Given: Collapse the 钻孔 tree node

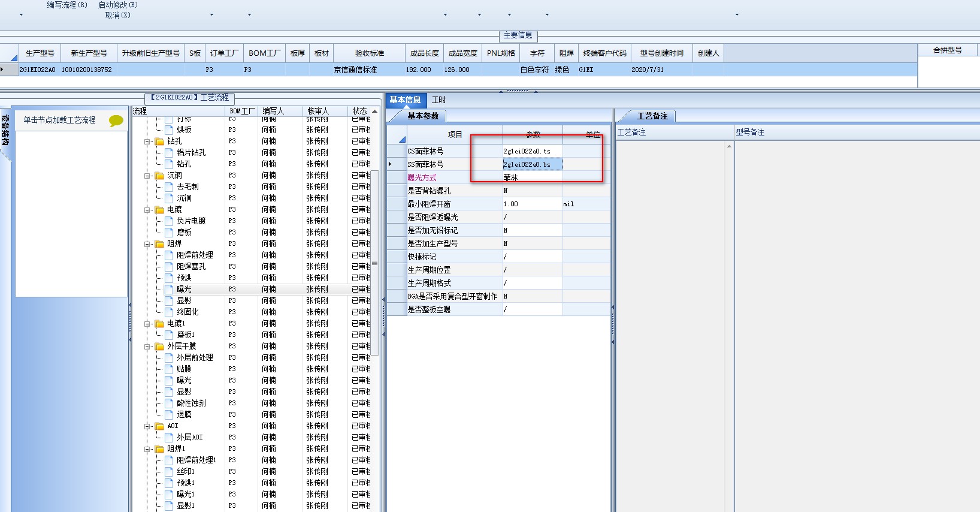Looking at the screenshot, I should pos(147,142).
